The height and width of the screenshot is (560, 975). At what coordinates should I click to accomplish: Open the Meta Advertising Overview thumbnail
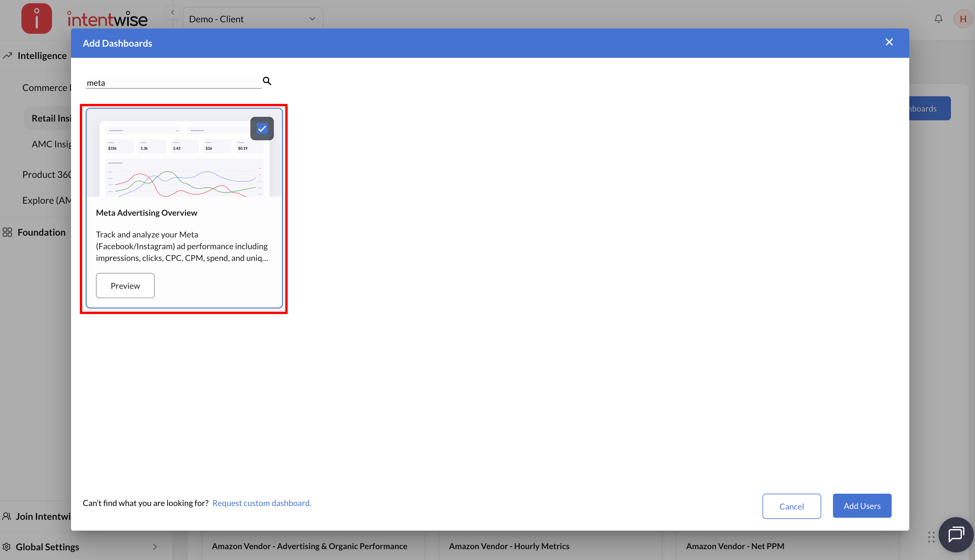pyautogui.click(x=184, y=153)
